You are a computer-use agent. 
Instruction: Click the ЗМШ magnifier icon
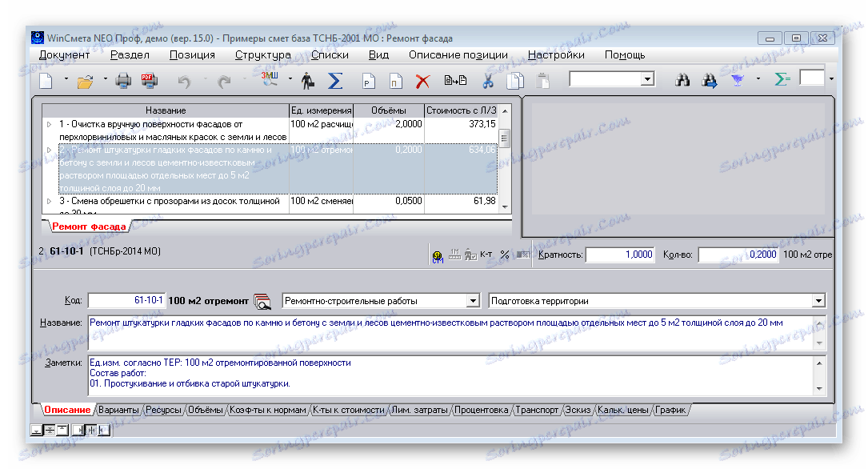pyautogui.click(x=270, y=79)
